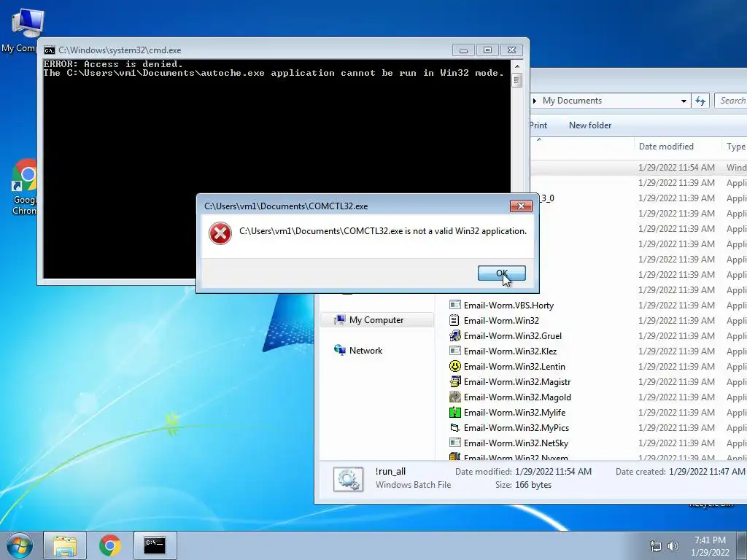Image resolution: width=747 pixels, height=560 pixels.
Task: Click the Klez file icon
Action: 455,351
